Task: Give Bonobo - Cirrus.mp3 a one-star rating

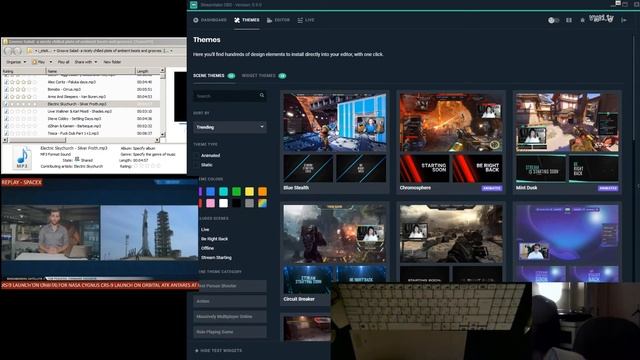Action: [x=12, y=89]
